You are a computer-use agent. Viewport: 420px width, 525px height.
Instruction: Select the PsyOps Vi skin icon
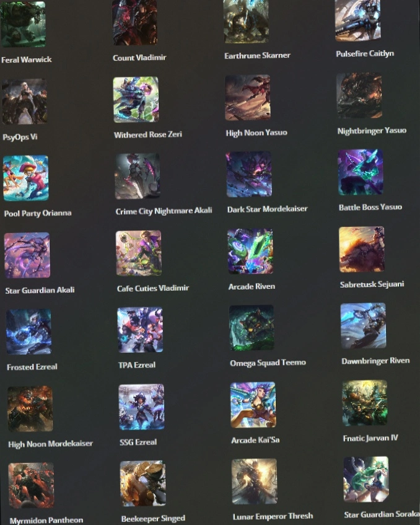tap(24, 102)
